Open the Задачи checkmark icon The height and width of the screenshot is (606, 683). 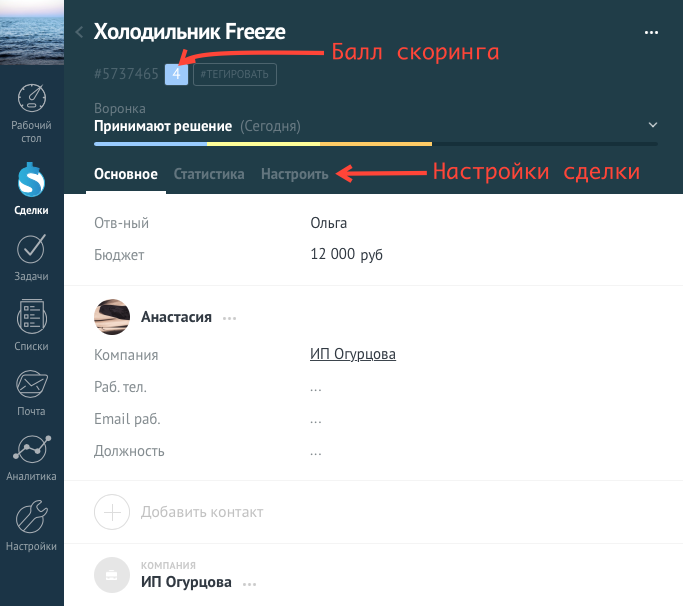(x=31, y=249)
